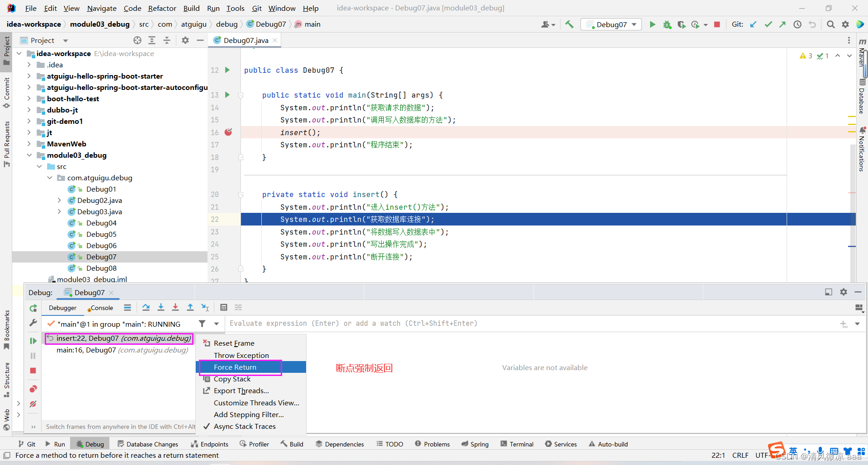This screenshot has width=868, height=465.
Task: Open Maven side panel
Action: coord(862,53)
